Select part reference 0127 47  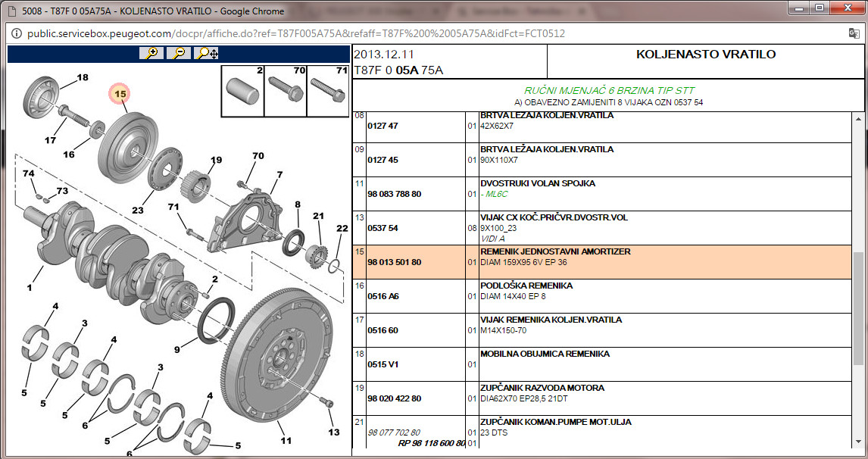pos(382,126)
